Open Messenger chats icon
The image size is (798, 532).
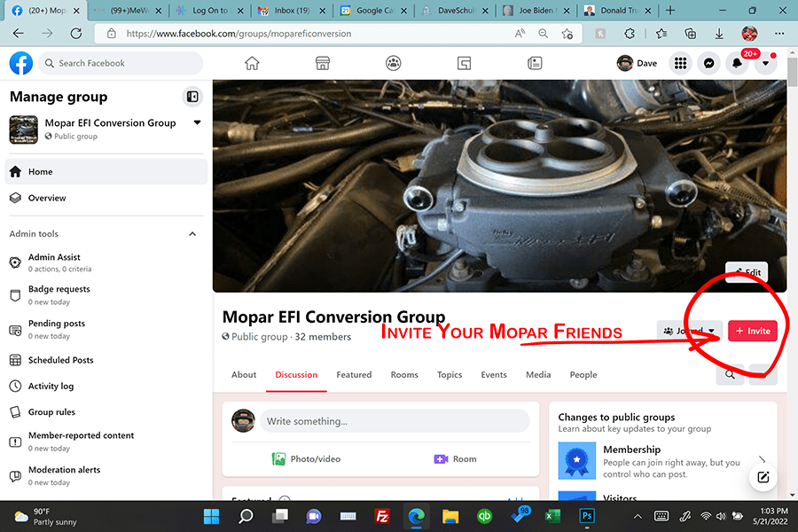click(709, 63)
